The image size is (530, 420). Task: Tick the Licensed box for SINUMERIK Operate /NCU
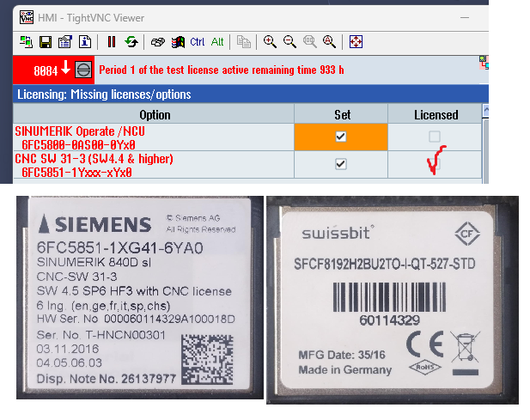(435, 137)
